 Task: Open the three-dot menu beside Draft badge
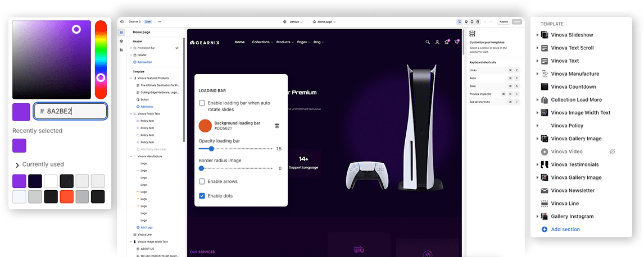click(160, 22)
